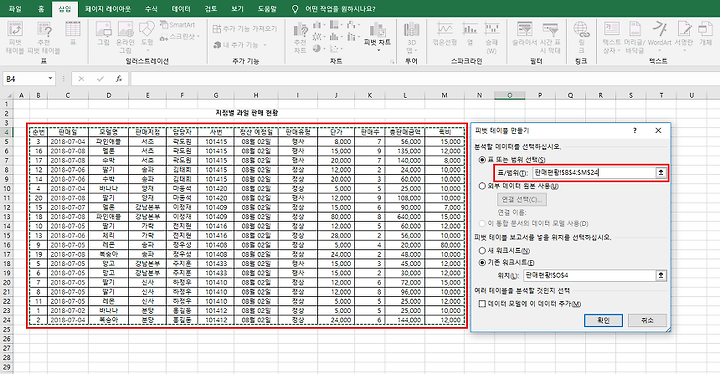
Task: Click the SmartArt ribbon button
Action: (x=177, y=25)
